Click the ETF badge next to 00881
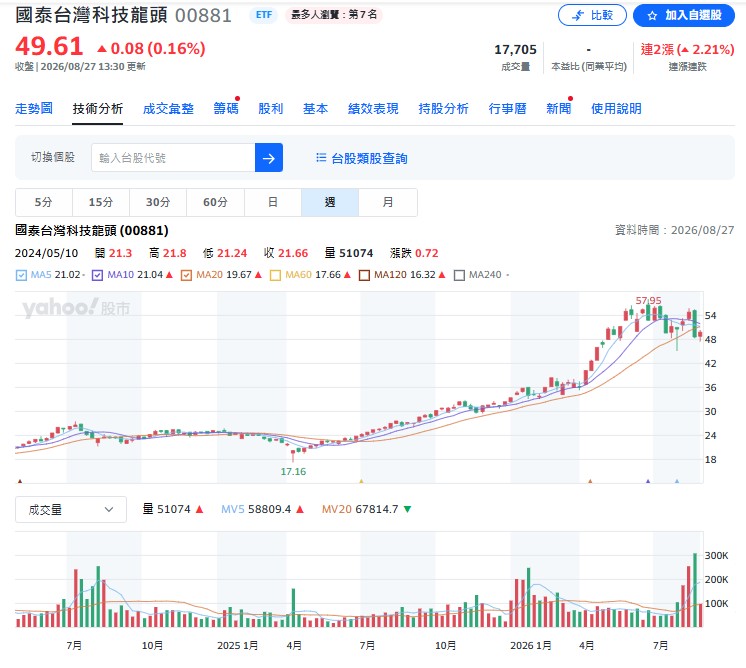746x668 pixels. 264,15
